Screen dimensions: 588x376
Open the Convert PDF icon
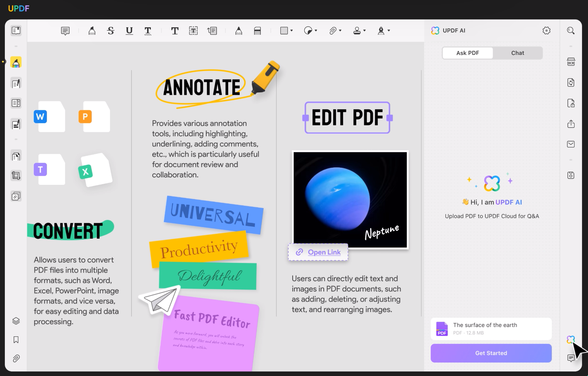571,83
